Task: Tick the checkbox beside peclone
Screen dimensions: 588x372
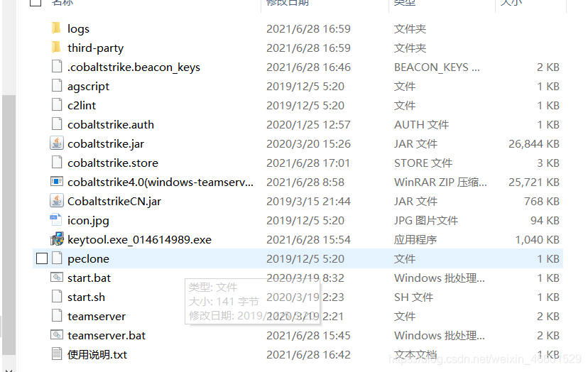Action: click(x=42, y=258)
